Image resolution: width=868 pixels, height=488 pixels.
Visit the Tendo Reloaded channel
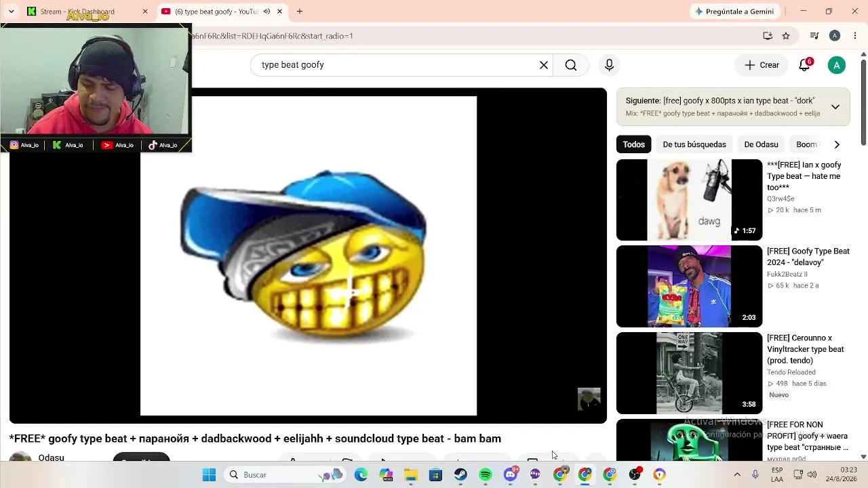(x=791, y=372)
